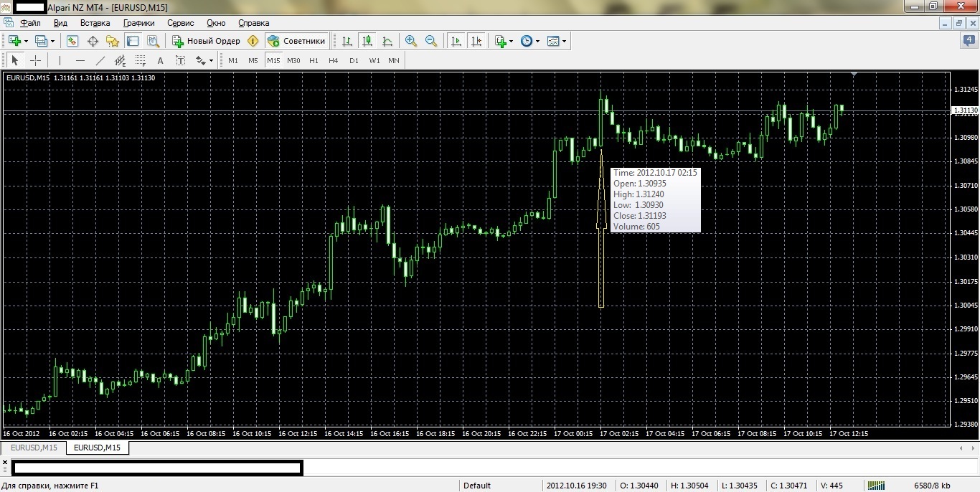Toggle the Data Window panel
Screen dimensions: 980x492
tap(93, 41)
